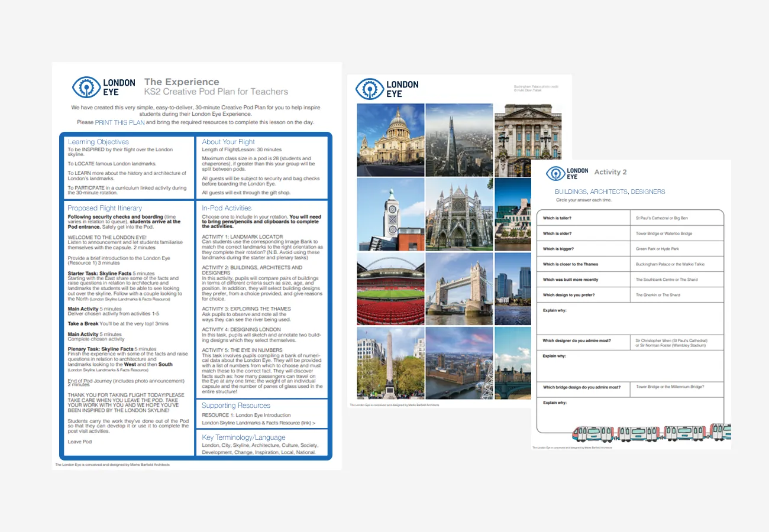Select the Wembley Stadium red seats photo
769x532 pixels.
(x=390, y=288)
